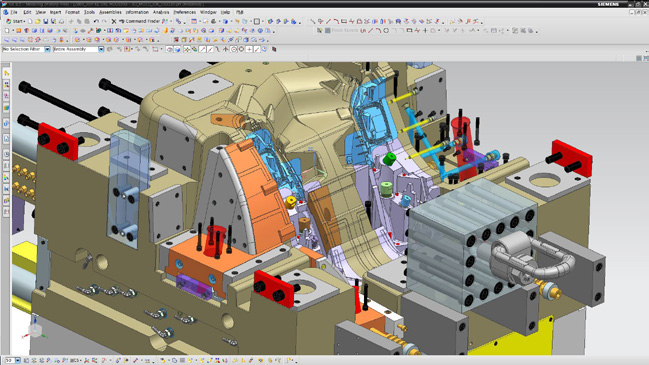Expand the No Selection Filter dropdown
649x365 pixels.
47,49
